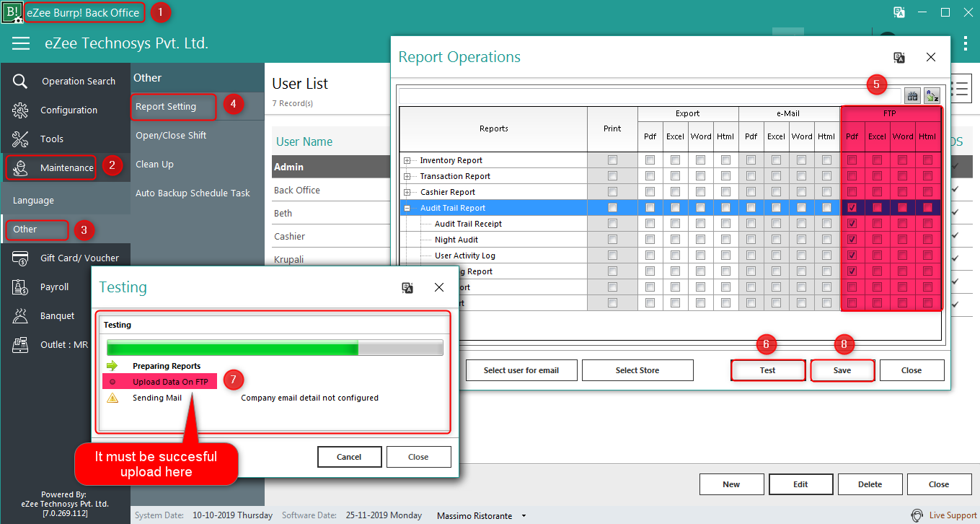Click translate icon in Report Operations dialog
This screenshot has height=524, width=980.
[899, 57]
